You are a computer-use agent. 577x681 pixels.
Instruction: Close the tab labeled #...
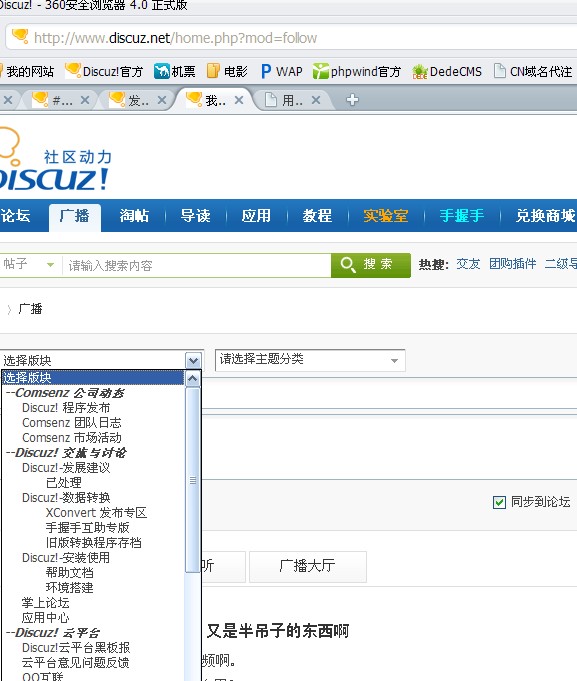[85, 100]
